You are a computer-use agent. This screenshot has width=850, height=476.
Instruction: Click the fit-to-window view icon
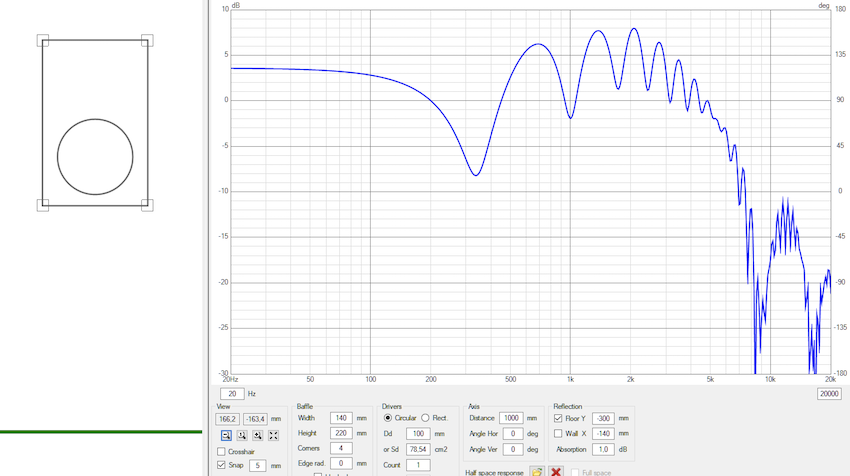(x=273, y=435)
